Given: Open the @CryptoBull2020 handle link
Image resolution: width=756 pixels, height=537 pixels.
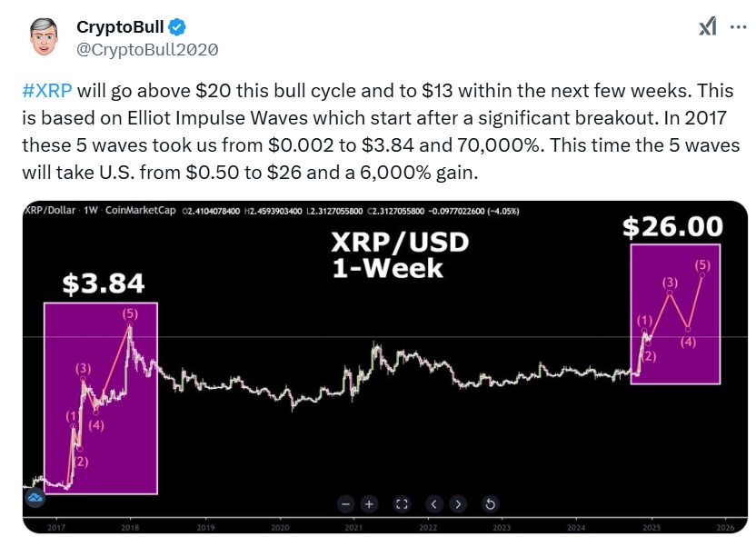Looking at the screenshot, I should click(147, 49).
